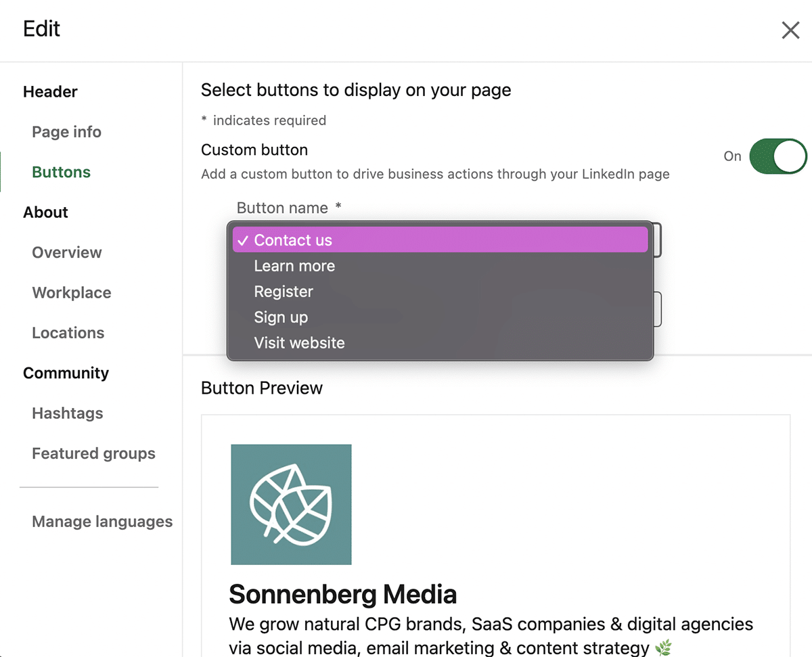Open Page info in the sidebar
The width and height of the screenshot is (812, 657).
pyautogui.click(x=66, y=132)
